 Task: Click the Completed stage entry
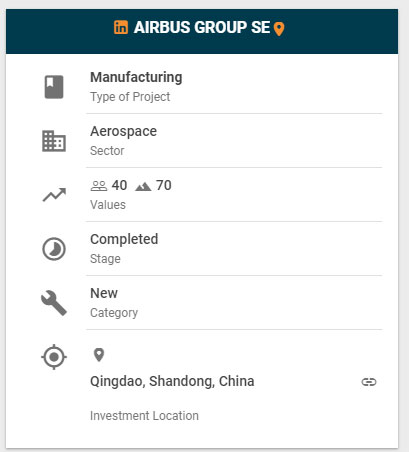click(124, 239)
